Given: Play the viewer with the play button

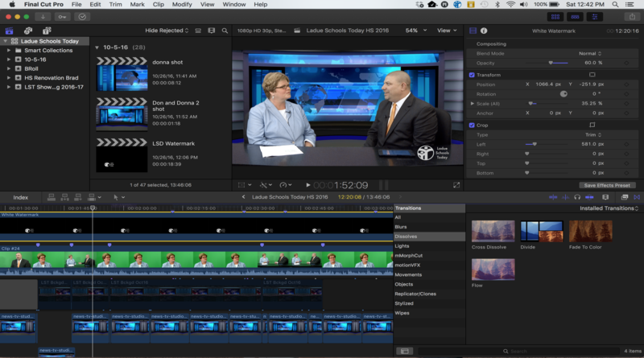Looking at the screenshot, I should (308, 185).
